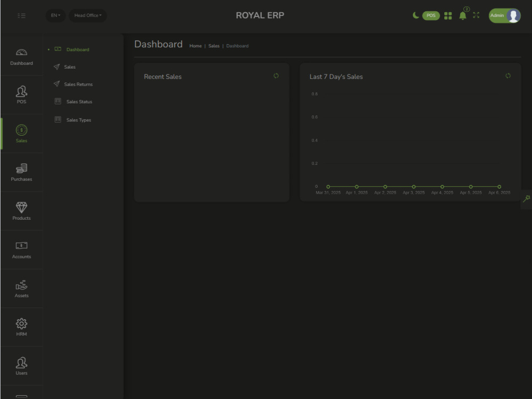The image size is (532, 399).
Task: Open the apps grid icon
Action: click(x=448, y=16)
